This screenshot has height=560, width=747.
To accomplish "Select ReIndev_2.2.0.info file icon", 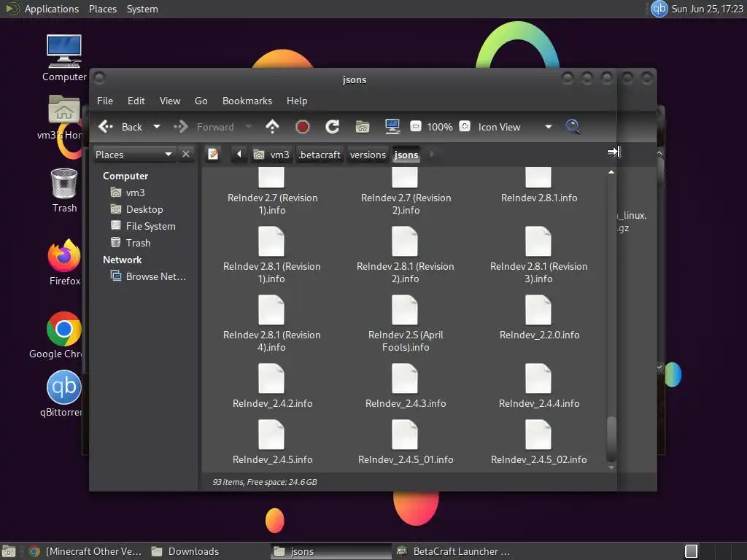I will pyautogui.click(x=538, y=310).
